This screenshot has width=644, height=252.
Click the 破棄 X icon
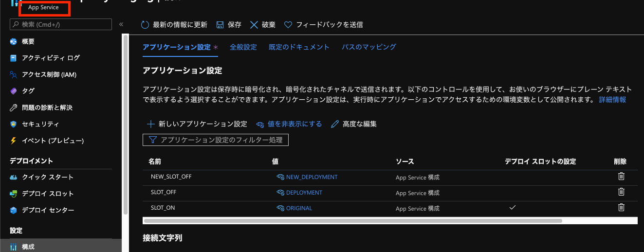click(254, 24)
